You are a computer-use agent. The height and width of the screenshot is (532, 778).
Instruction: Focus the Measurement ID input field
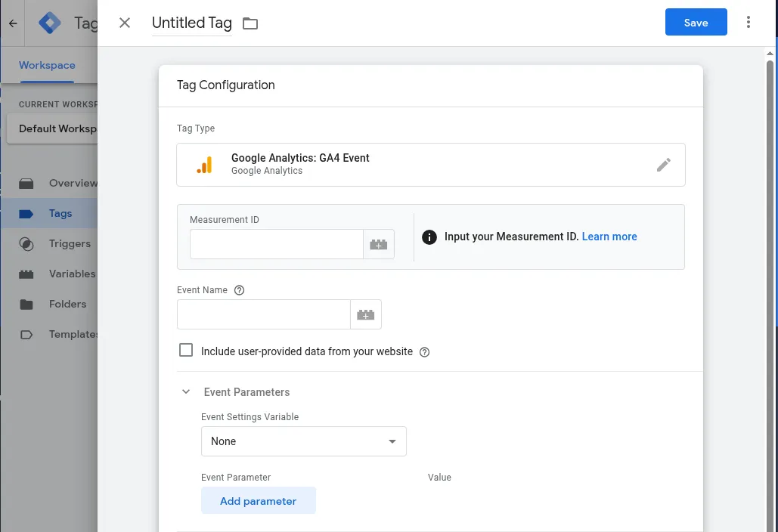click(277, 244)
